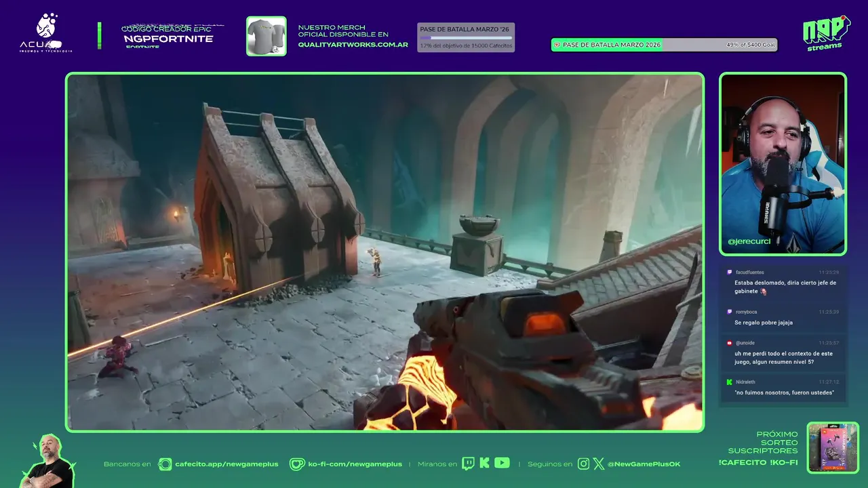Click the Cafecitos goal progress bar
Screen dimensions: 868x488
(x=465, y=38)
